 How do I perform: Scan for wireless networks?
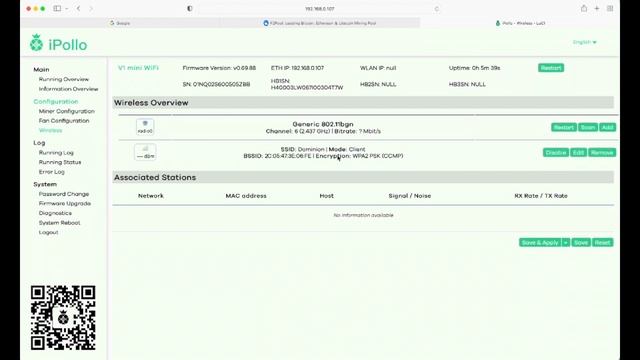click(588, 127)
